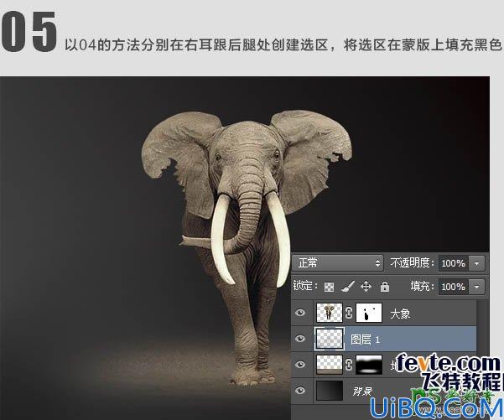This screenshot has height=420, width=504.
Task: Toggle lock image pixels brush icon
Action: (x=347, y=287)
